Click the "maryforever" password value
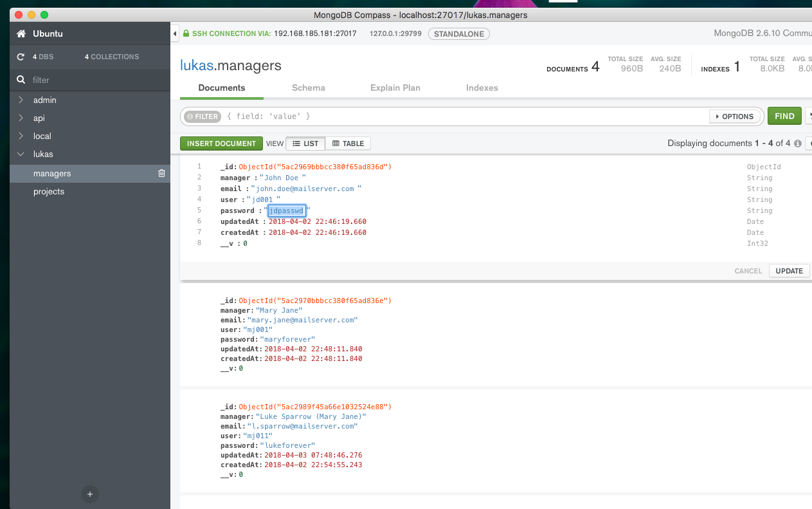 pyautogui.click(x=287, y=339)
